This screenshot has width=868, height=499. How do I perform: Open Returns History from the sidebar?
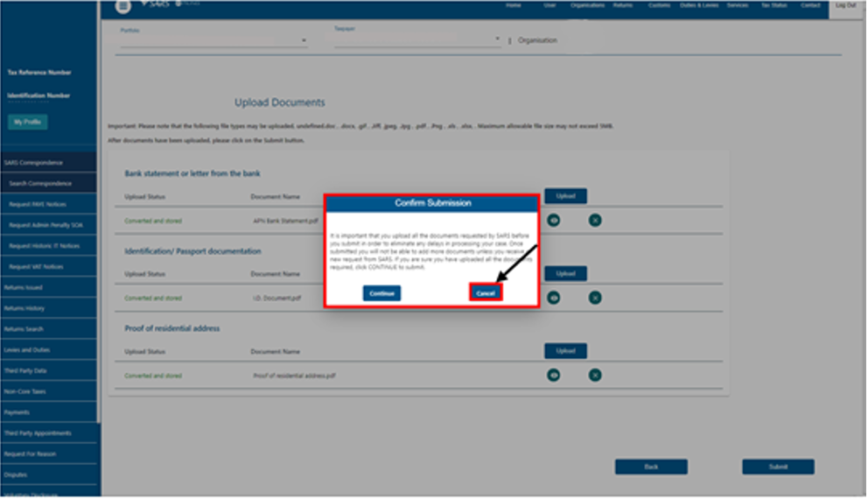click(50, 308)
